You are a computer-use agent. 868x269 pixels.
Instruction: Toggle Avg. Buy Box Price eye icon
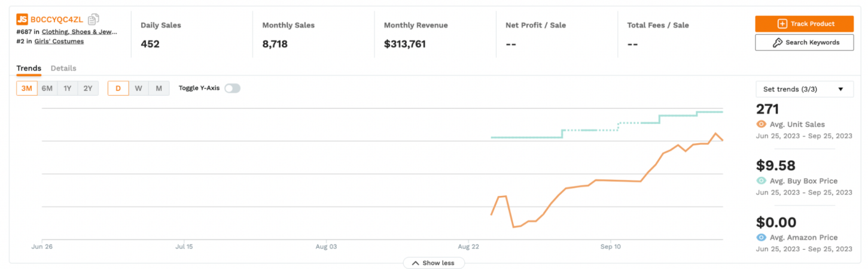point(761,180)
